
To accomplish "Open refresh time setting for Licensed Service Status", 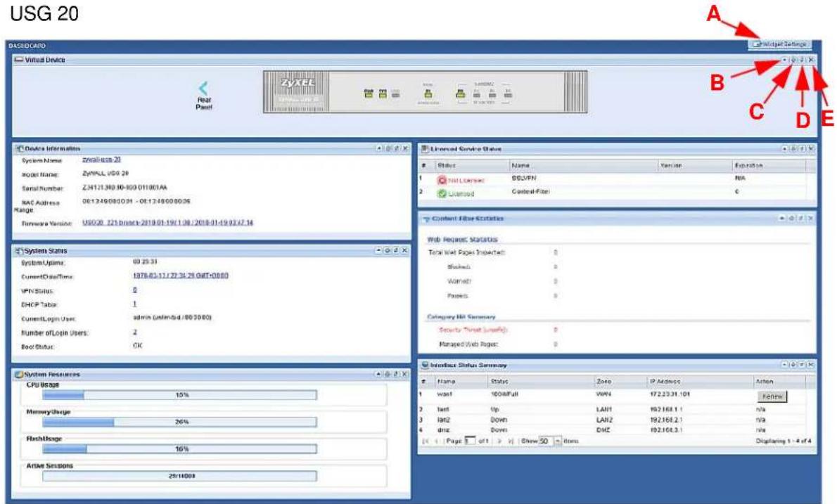I will [x=794, y=149].
